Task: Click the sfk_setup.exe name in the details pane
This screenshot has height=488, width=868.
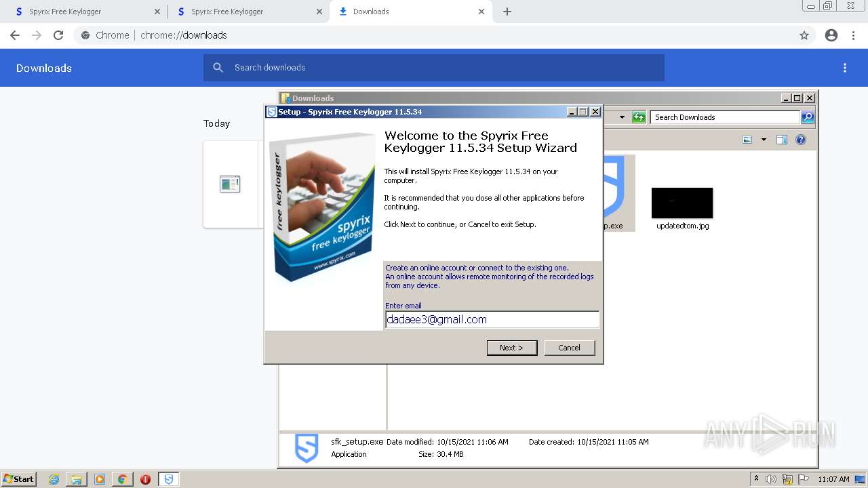Action: [357, 442]
